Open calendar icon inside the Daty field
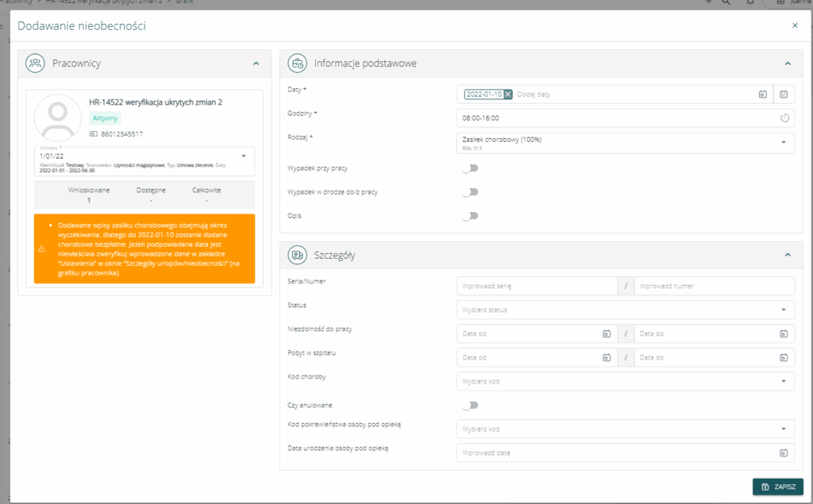The image size is (813, 504). (762, 94)
